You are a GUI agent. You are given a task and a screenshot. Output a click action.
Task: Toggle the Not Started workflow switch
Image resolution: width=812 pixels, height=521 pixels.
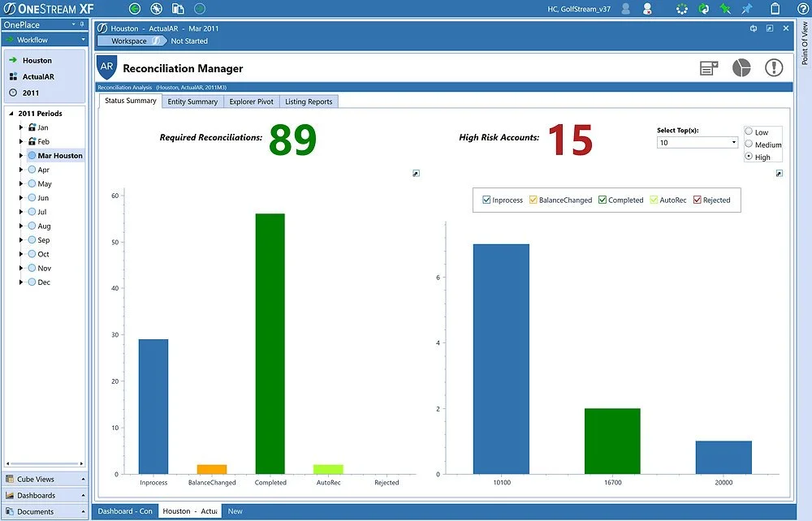154,41
